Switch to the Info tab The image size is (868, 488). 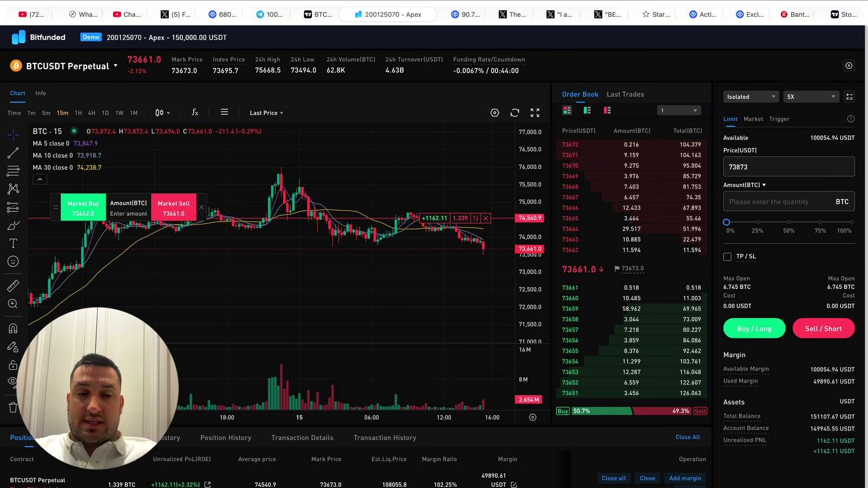[x=41, y=93]
